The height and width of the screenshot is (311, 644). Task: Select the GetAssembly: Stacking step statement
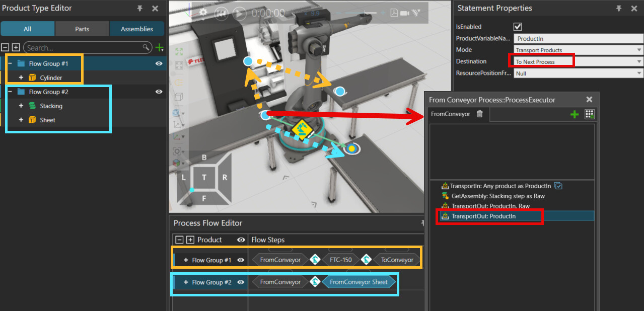coord(497,196)
